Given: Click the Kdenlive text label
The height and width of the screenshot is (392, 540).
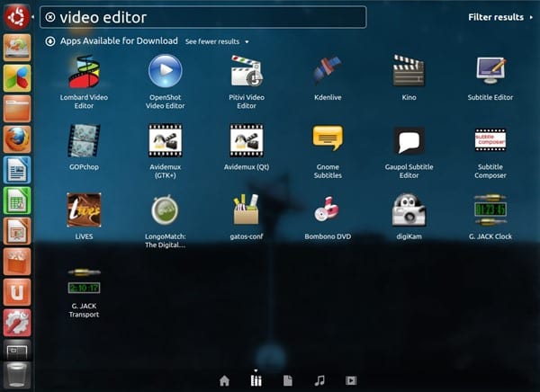Looking at the screenshot, I should click(328, 97).
